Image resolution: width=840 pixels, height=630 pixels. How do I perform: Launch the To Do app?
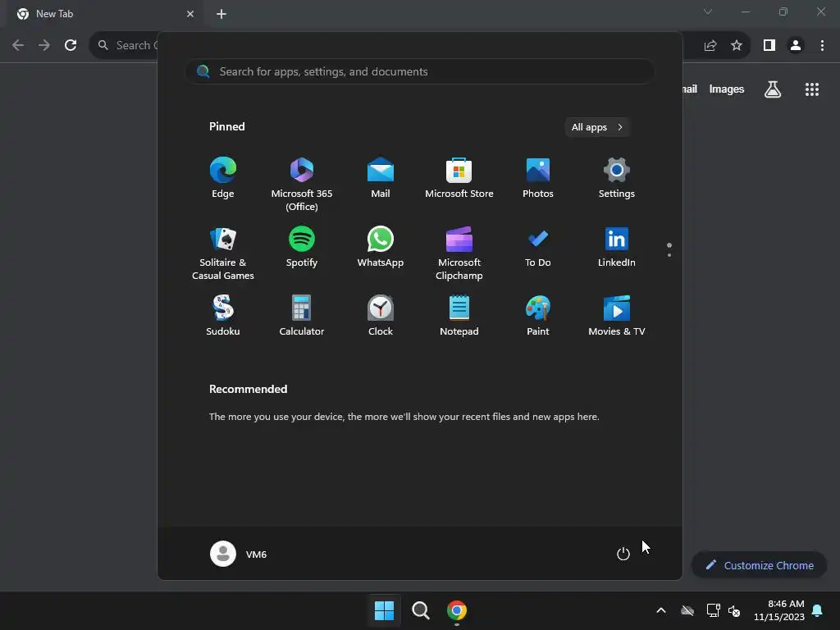pos(538,247)
